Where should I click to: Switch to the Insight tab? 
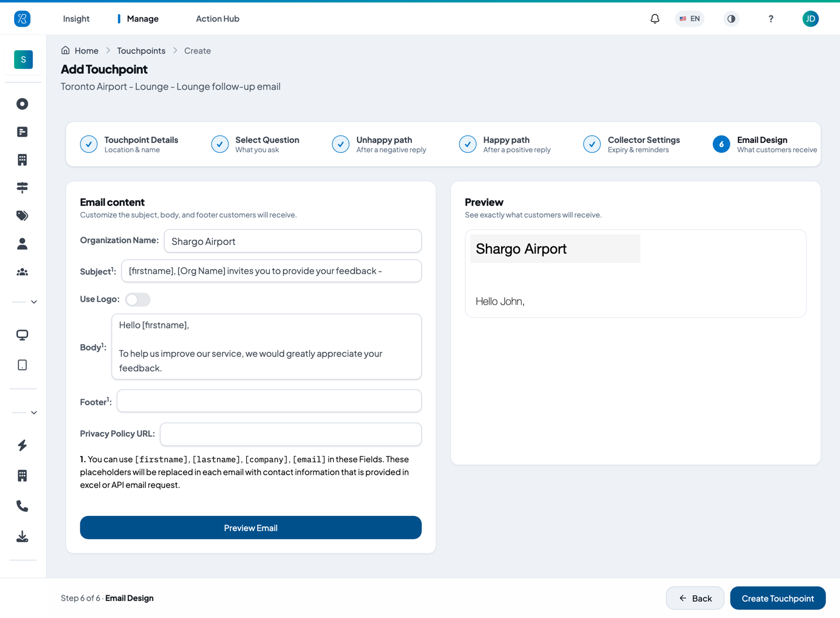pos(76,19)
